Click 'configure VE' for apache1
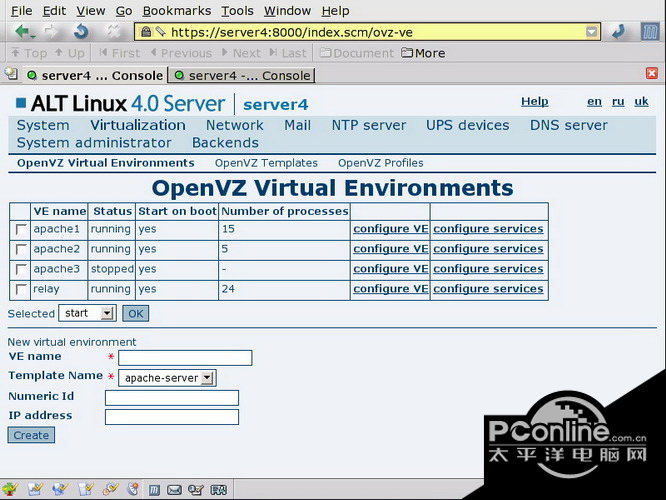Screen dimensions: 666x500 [390, 229]
